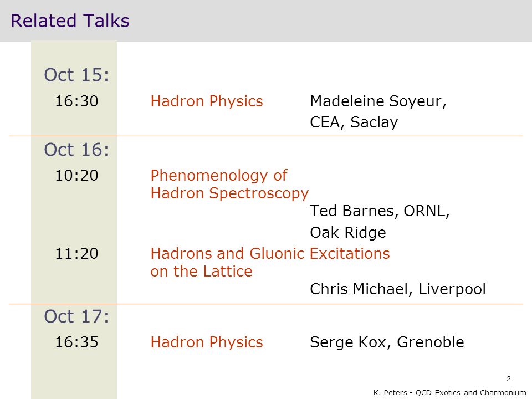Click the Oak Ridge location text
Image resolution: width=532 pixels, height=399 pixels.
pyautogui.click(x=348, y=233)
